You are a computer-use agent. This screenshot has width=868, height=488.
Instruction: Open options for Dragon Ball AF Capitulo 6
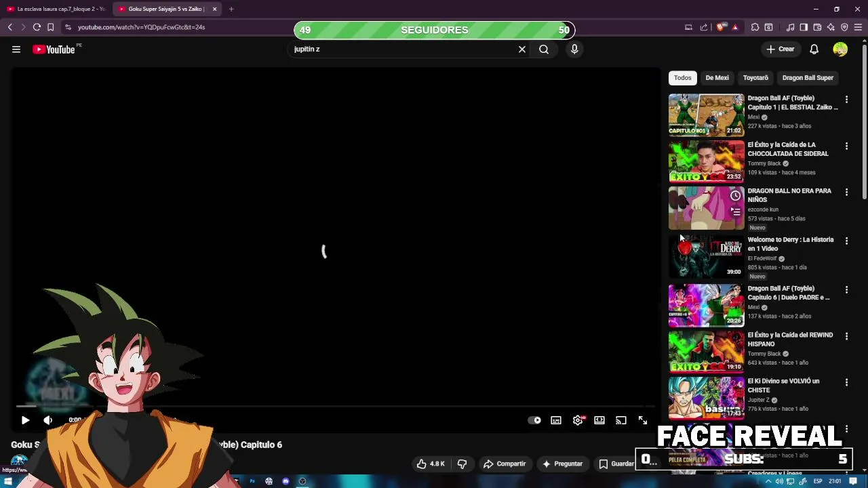(x=846, y=290)
